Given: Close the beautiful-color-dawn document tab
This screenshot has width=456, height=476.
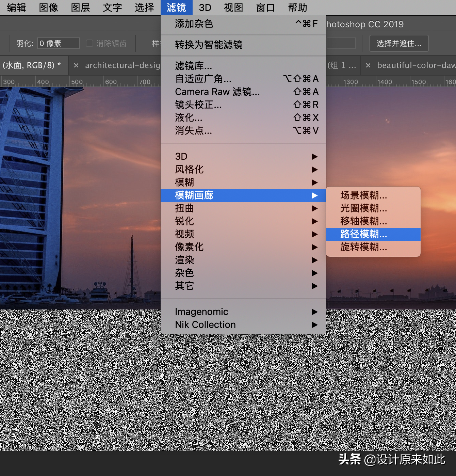Looking at the screenshot, I should point(368,65).
